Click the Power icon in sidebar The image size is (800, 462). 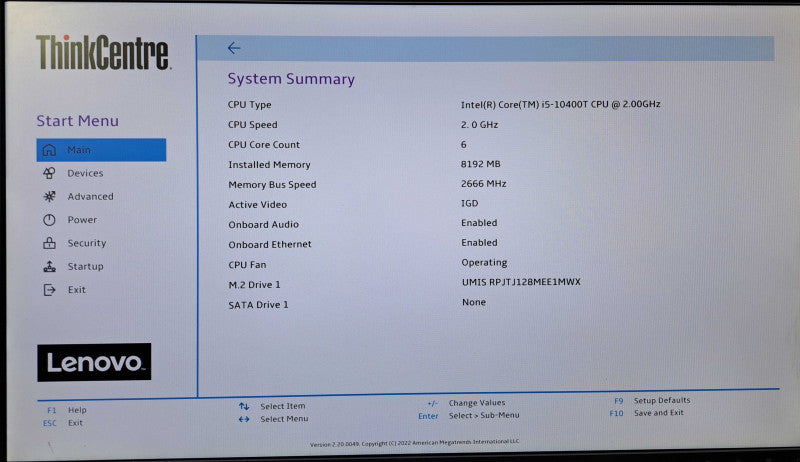[49, 220]
